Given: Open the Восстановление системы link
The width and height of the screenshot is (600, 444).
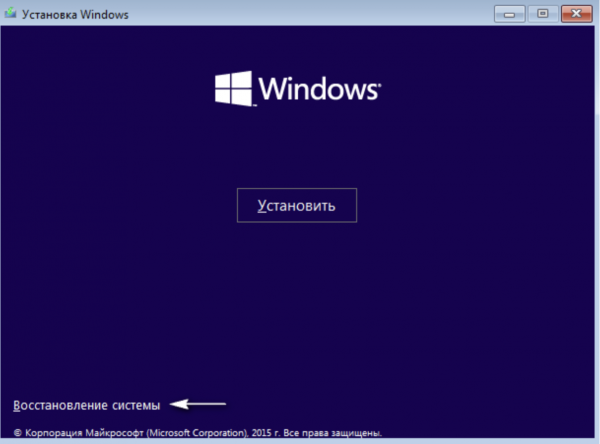Looking at the screenshot, I should coord(86,405).
